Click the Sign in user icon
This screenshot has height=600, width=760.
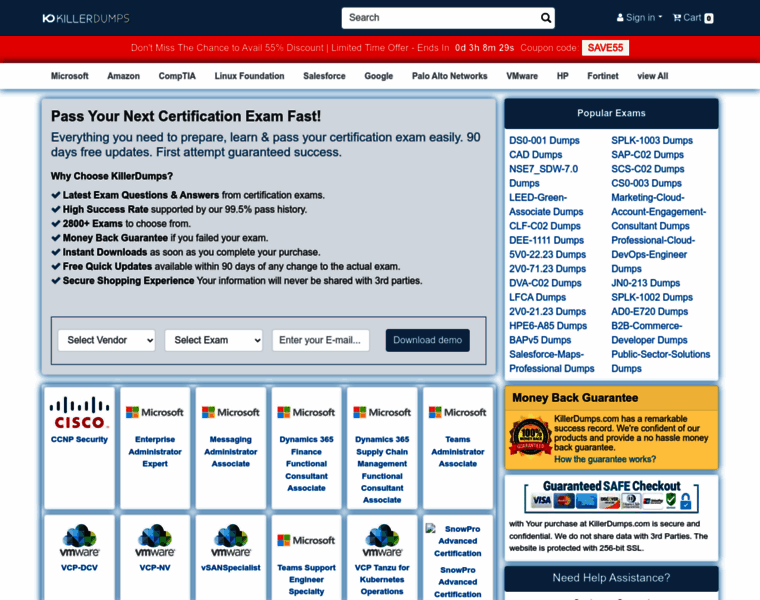[x=620, y=18]
